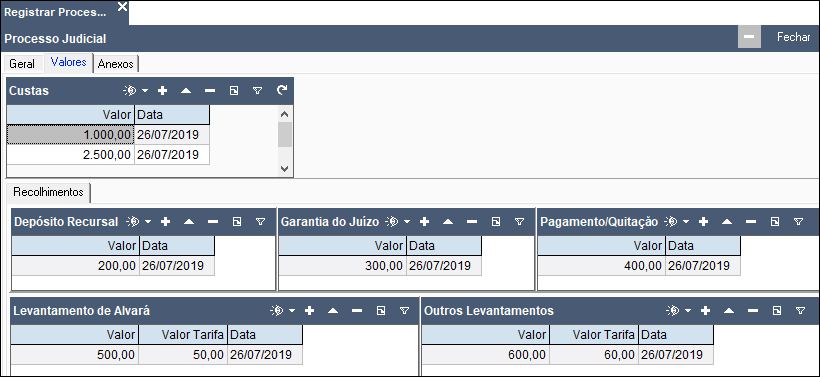Open Levantamento de Alvará actions dropdown

(x=292, y=311)
